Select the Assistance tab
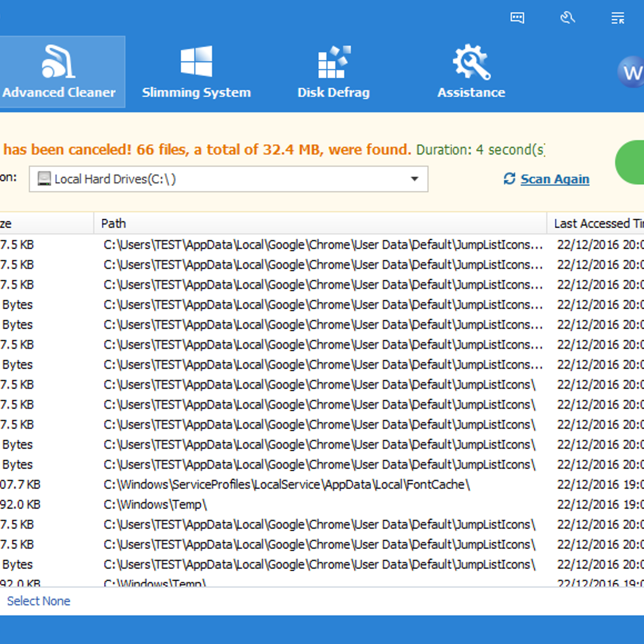Screen dimensions: 644x644 (471, 72)
